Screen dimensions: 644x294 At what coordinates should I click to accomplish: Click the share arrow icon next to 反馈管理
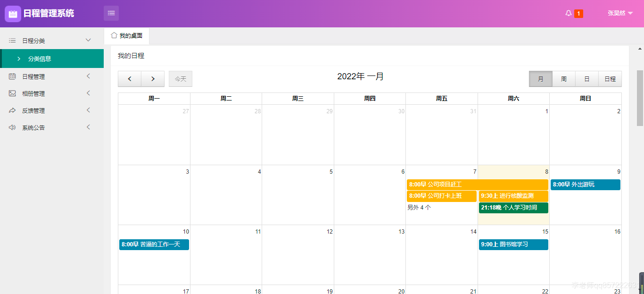tap(12, 110)
